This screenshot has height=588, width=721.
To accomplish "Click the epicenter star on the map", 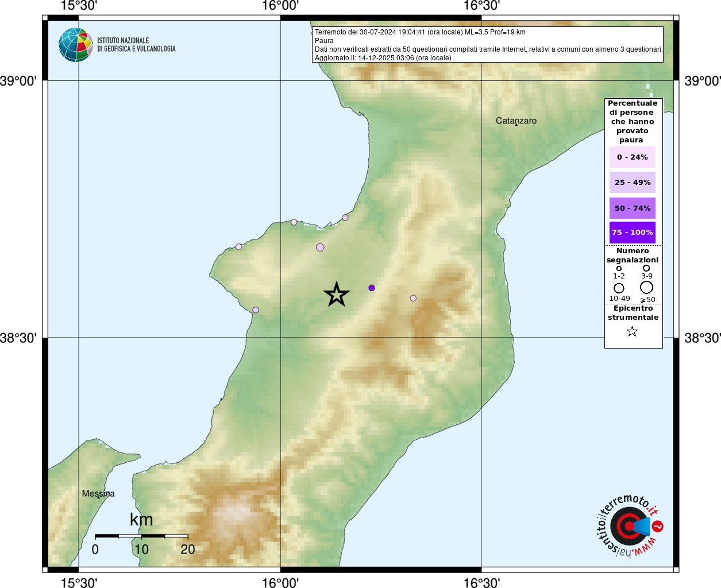I will coord(337,295).
